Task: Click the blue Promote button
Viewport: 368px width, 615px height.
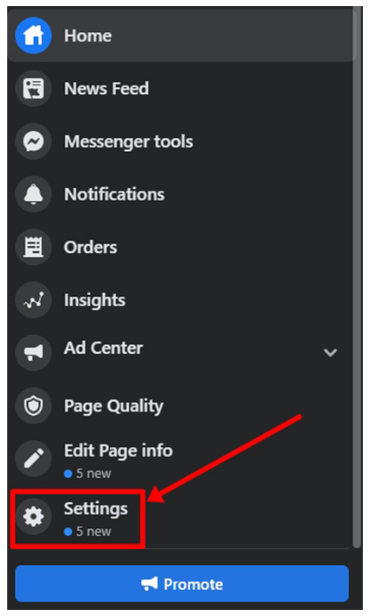Action: (x=182, y=584)
